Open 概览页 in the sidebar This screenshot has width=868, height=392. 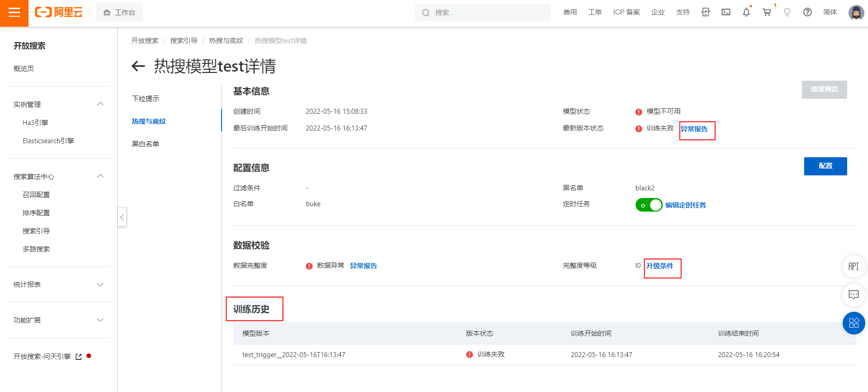(24, 68)
